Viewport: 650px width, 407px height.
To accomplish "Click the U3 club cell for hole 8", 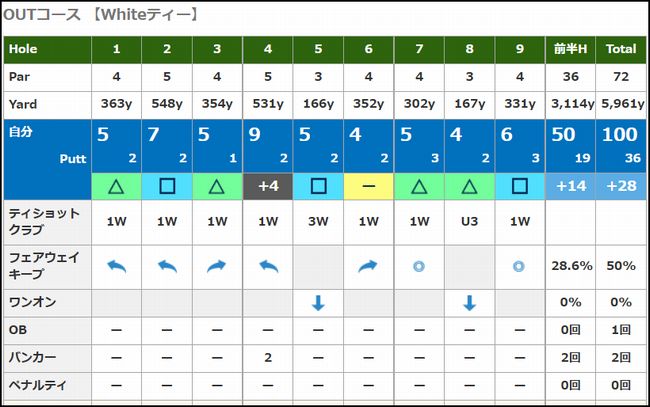I will (x=469, y=221).
